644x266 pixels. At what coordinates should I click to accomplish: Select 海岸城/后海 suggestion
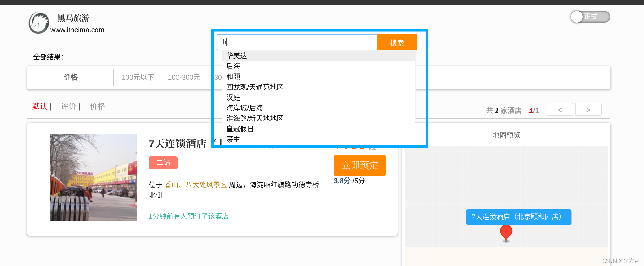(x=319, y=108)
